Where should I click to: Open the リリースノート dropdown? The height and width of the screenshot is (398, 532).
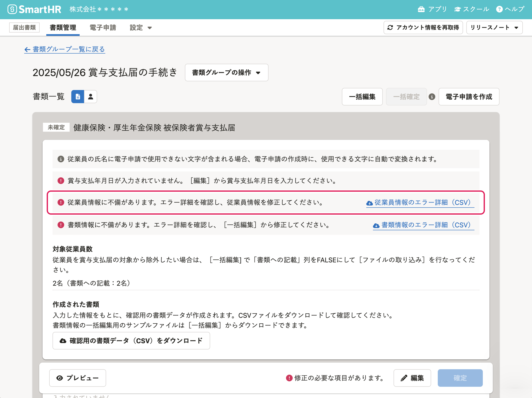pos(494,27)
